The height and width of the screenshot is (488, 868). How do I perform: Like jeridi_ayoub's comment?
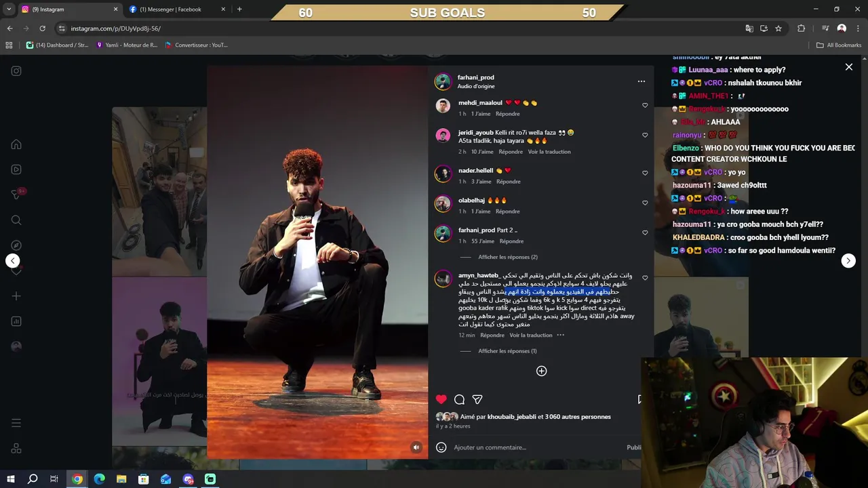pos(645,135)
